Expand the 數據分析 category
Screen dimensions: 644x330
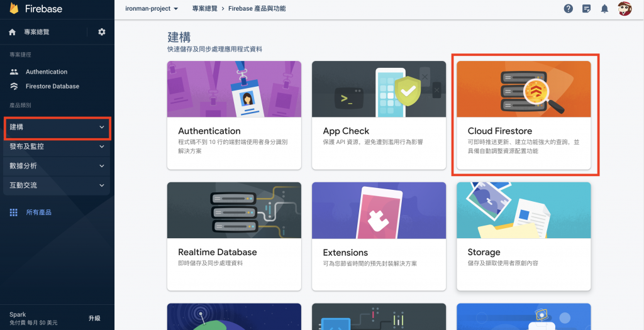[57, 166]
